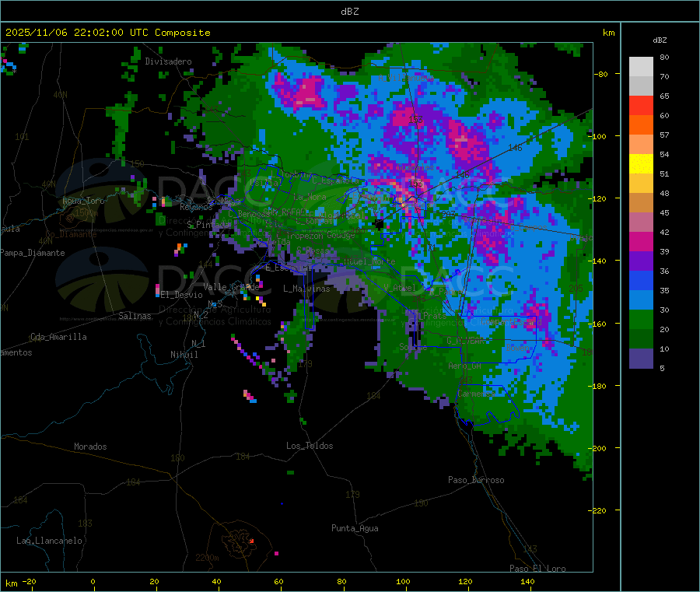Click the 2025/11/06 22:02:00 UTC Composite timestamp

(107, 33)
